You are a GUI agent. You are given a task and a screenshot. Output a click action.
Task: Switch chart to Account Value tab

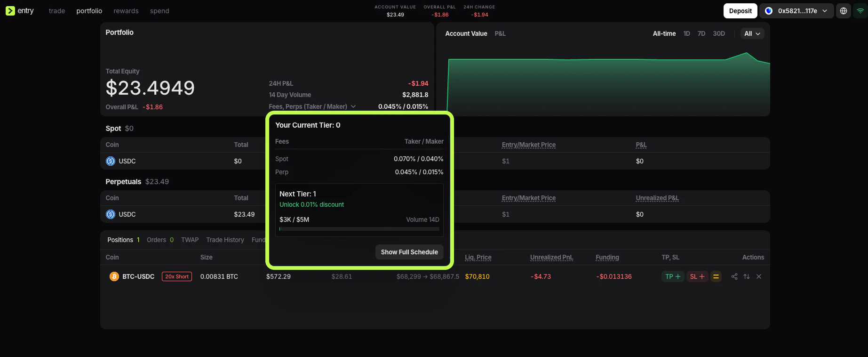(466, 33)
